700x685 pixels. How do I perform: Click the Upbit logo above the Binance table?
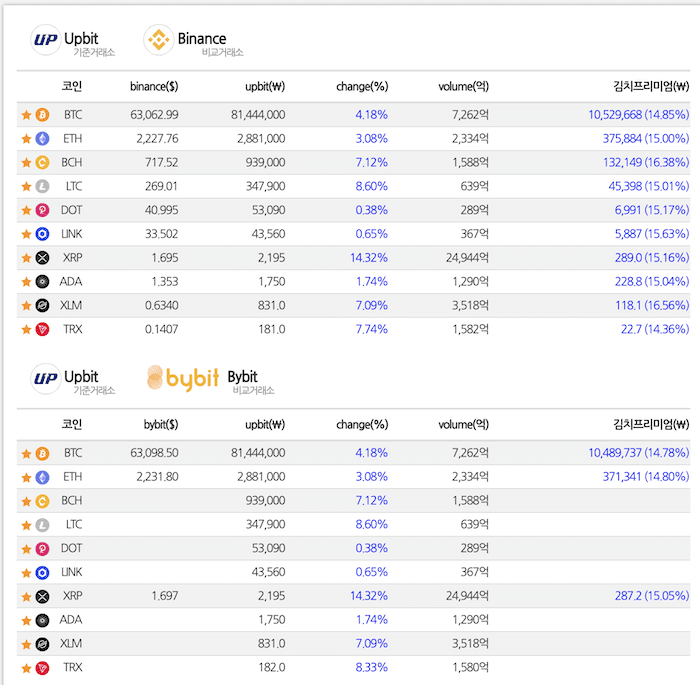[46, 40]
